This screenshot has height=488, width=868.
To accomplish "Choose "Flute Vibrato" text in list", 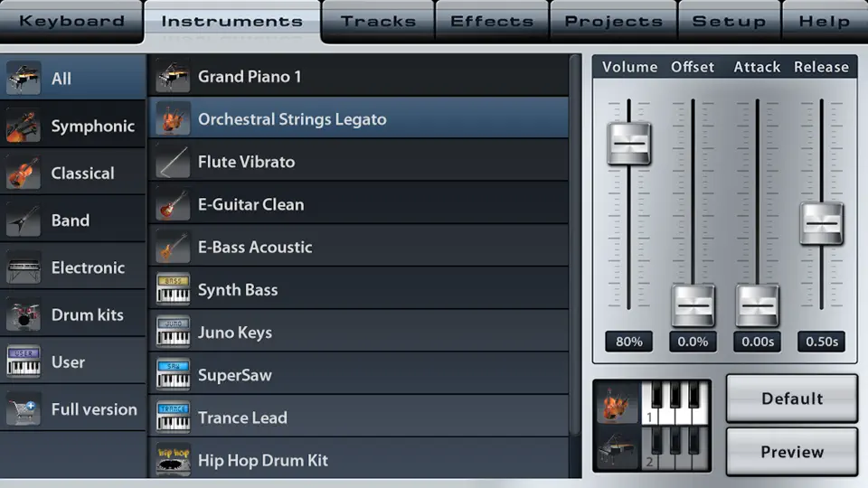I will pos(246,162).
